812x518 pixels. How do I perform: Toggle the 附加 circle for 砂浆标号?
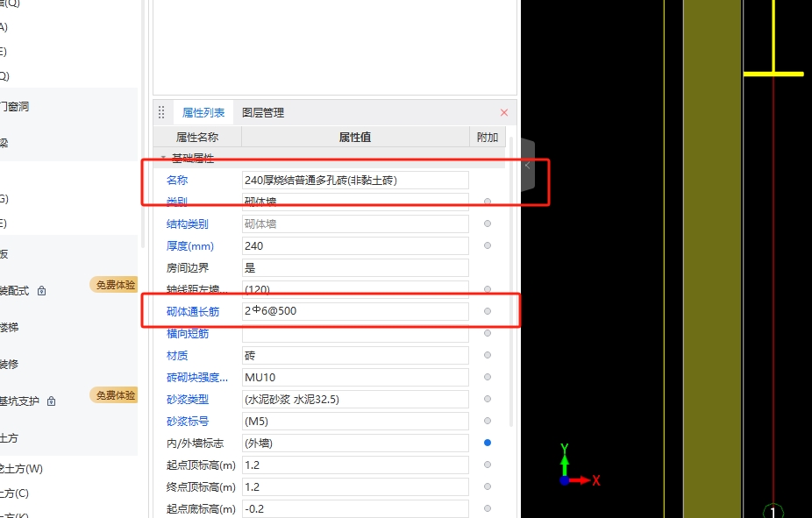coord(488,421)
